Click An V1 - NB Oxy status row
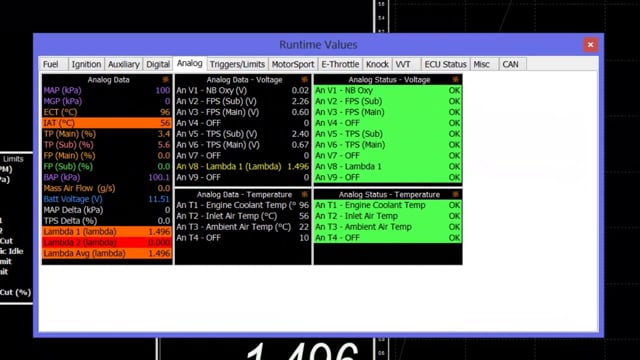The width and height of the screenshot is (640, 360). click(x=388, y=90)
